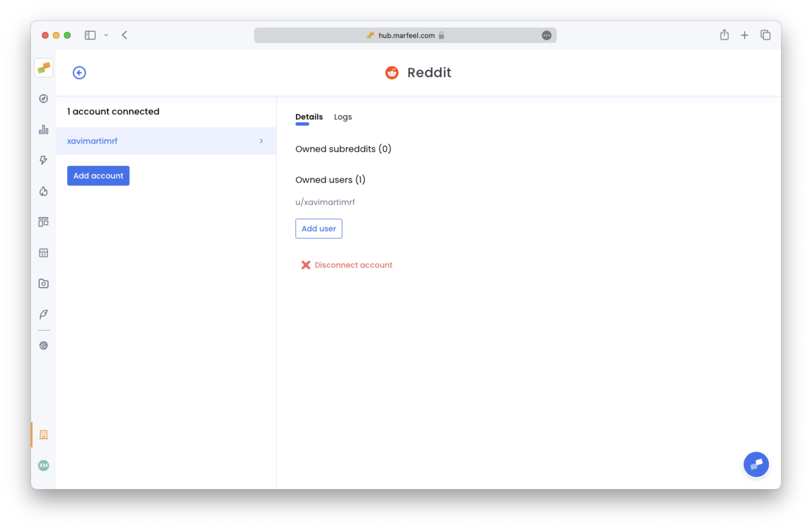This screenshot has height=530, width=812.
Task: Select the lightning bolt sidebar icon
Action: 43,160
